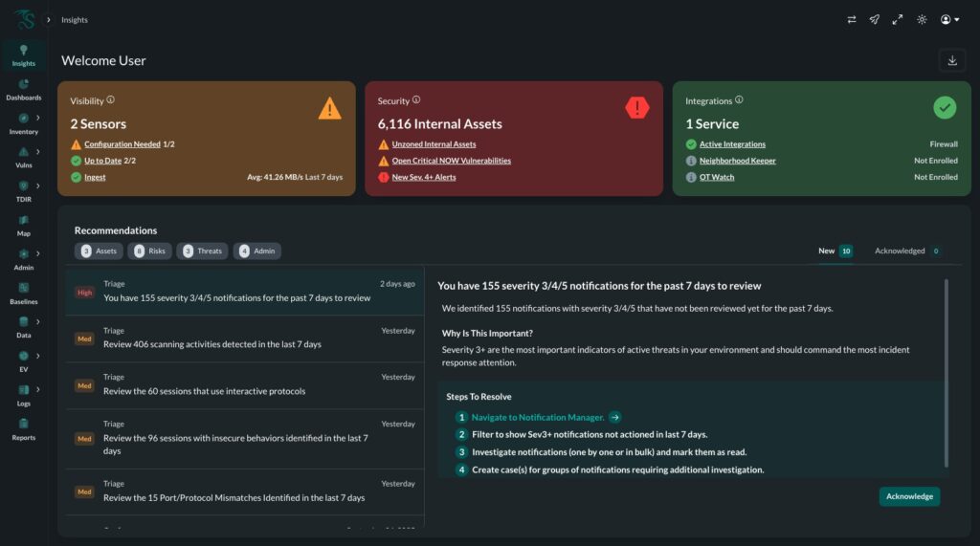Expand the sidebar using the top chevron
The width and height of the screenshot is (980, 546).
[x=49, y=19]
